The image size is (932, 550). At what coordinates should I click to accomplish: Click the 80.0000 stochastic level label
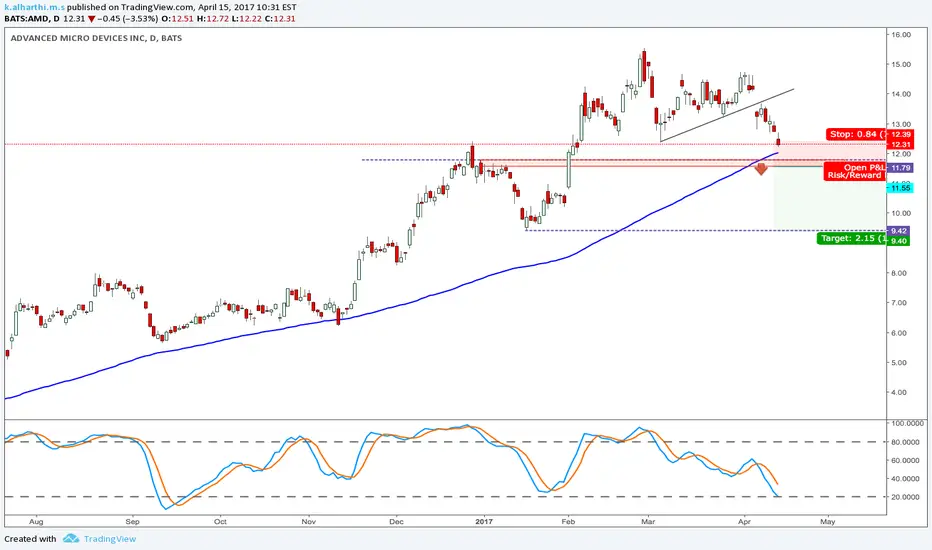click(x=905, y=442)
